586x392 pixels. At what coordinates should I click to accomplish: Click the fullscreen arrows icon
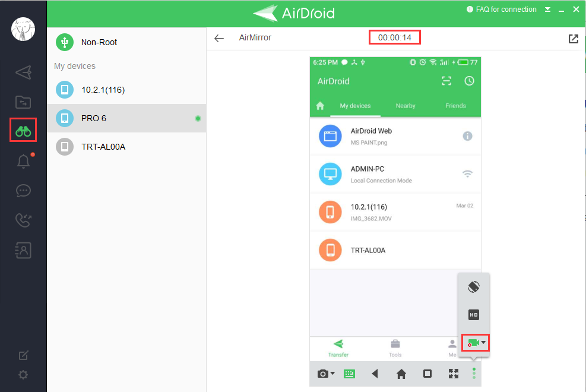click(x=454, y=374)
